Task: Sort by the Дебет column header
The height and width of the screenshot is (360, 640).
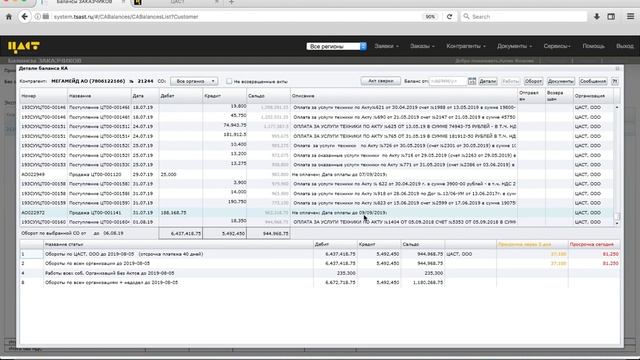Action: coord(180,96)
